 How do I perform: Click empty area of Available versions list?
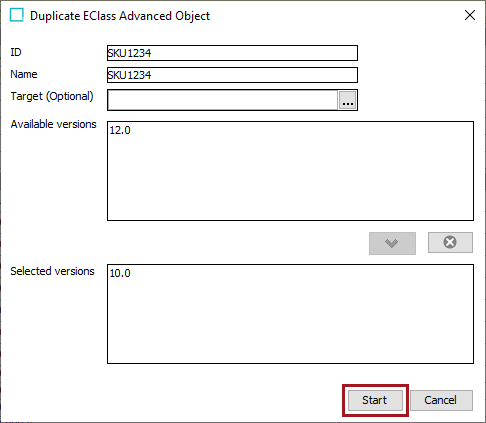290,180
